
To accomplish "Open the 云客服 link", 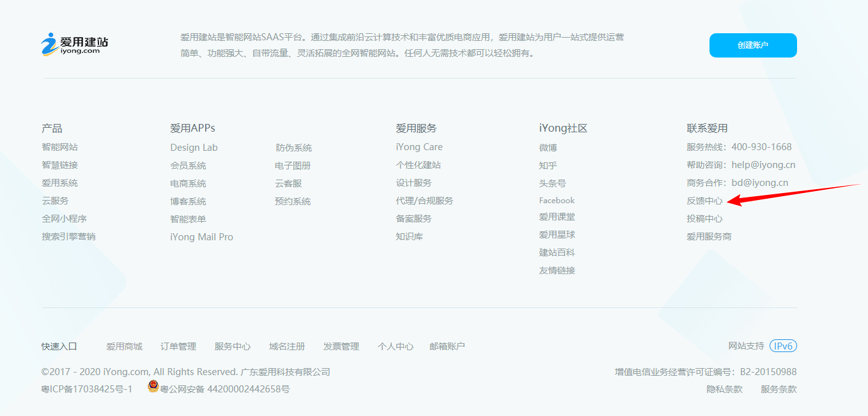I will point(289,183).
